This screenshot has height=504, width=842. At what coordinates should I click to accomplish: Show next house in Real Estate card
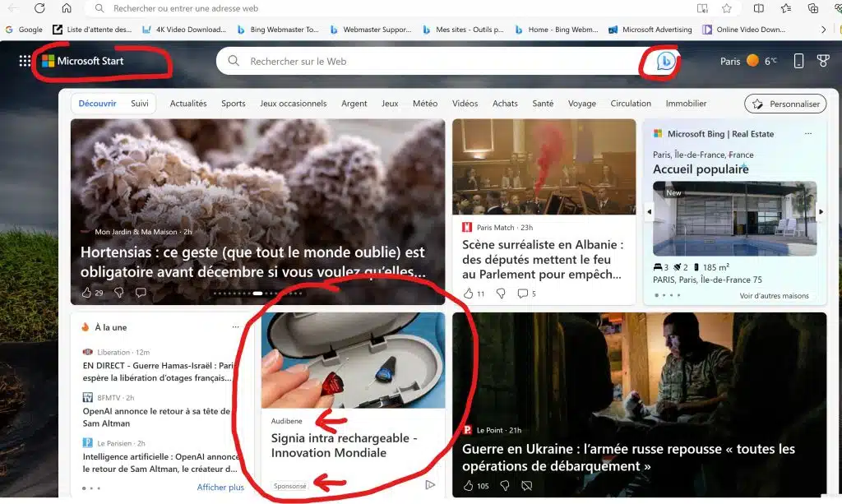821,212
